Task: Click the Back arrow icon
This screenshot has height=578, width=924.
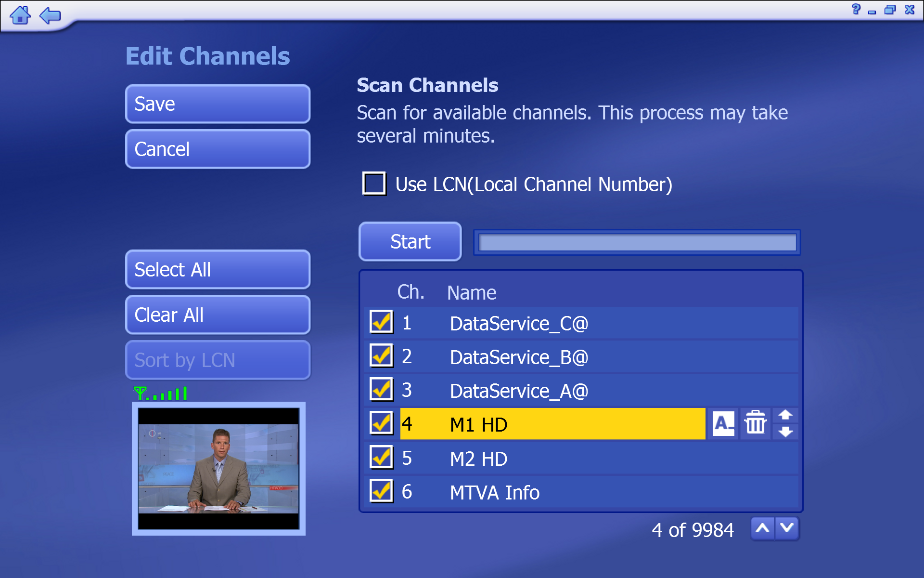Action: [x=50, y=15]
